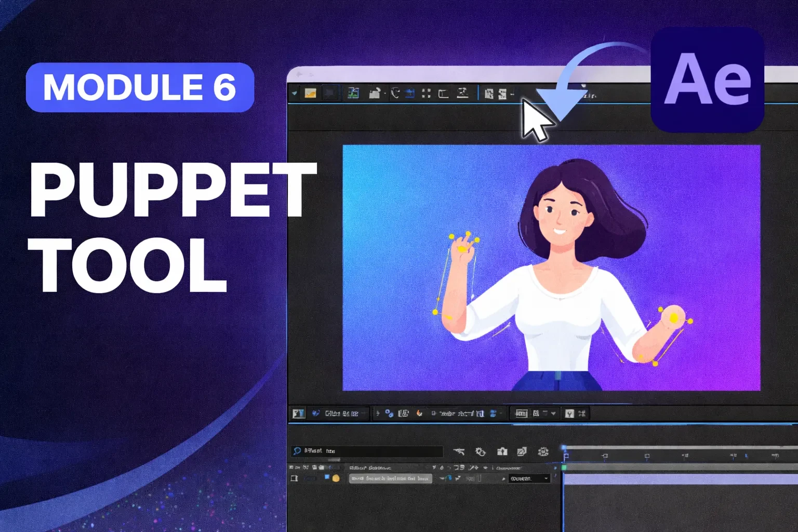Select the puppet pin tool icon
Image resolution: width=798 pixels, height=532 pixels.
(x=462, y=93)
